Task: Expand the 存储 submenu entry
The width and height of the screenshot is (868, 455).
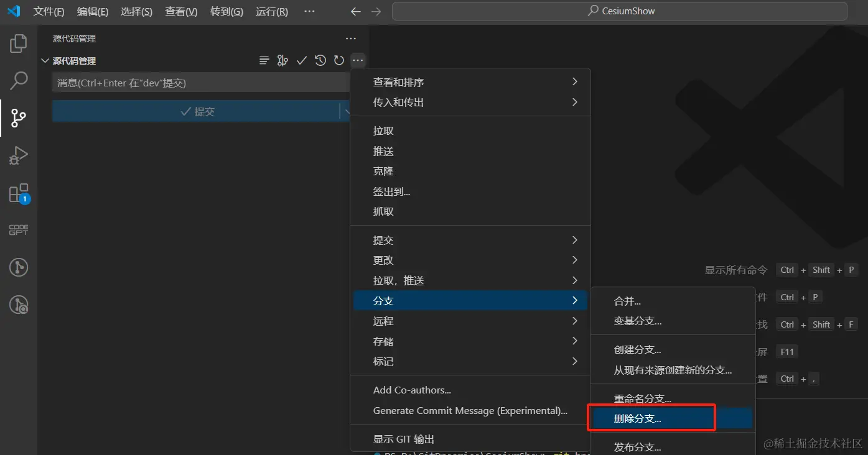Action: click(x=470, y=341)
